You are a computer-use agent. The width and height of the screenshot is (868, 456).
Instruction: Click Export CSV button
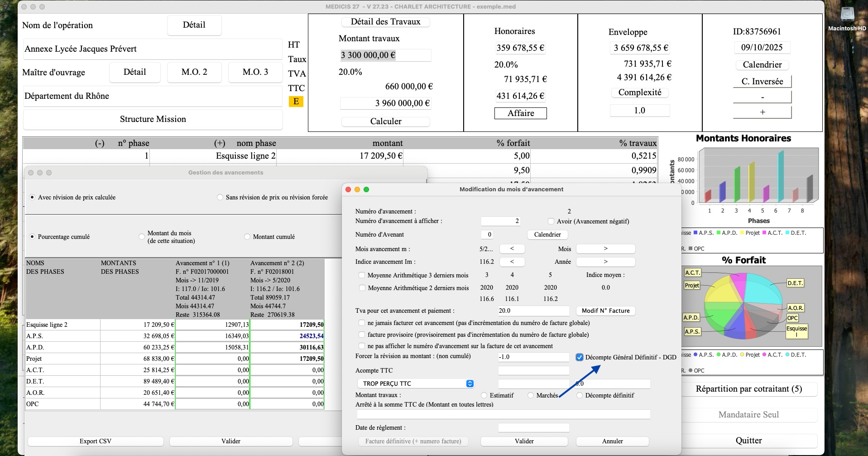pos(96,441)
